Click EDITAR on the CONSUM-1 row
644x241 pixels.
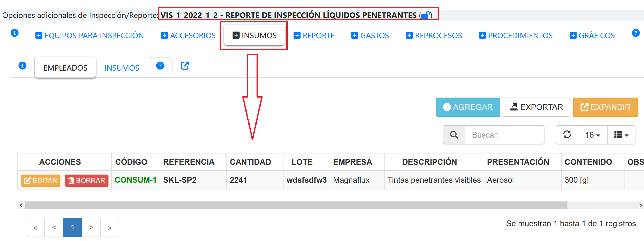point(41,181)
